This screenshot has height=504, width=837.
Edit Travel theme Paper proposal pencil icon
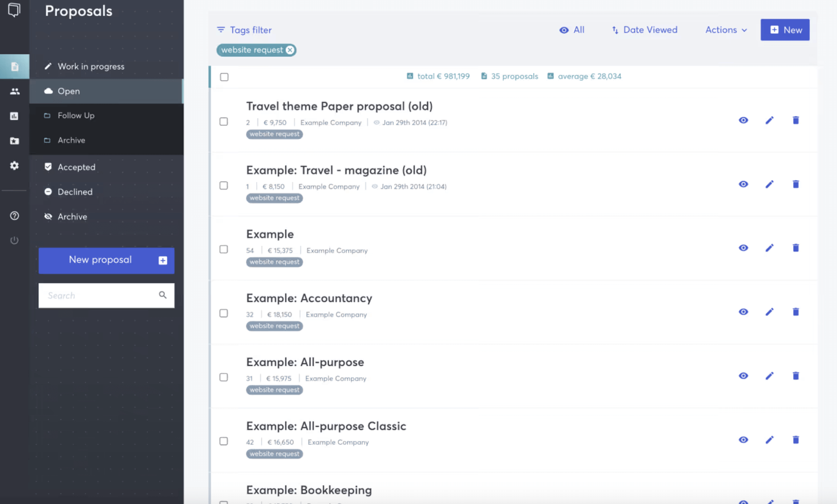pos(769,120)
